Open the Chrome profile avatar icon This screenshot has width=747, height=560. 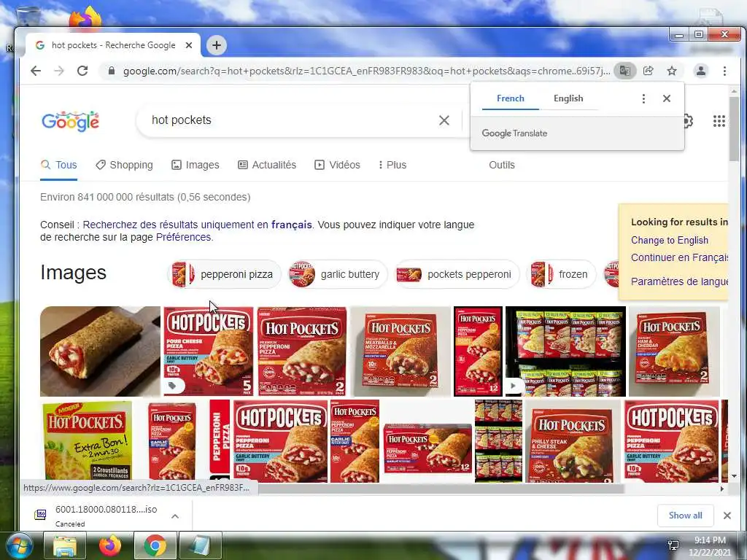701,71
